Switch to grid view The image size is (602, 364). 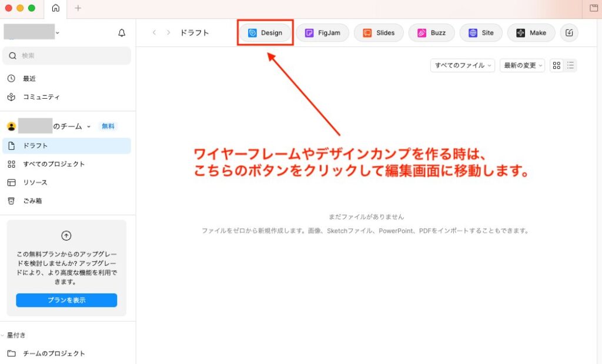pos(556,65)
